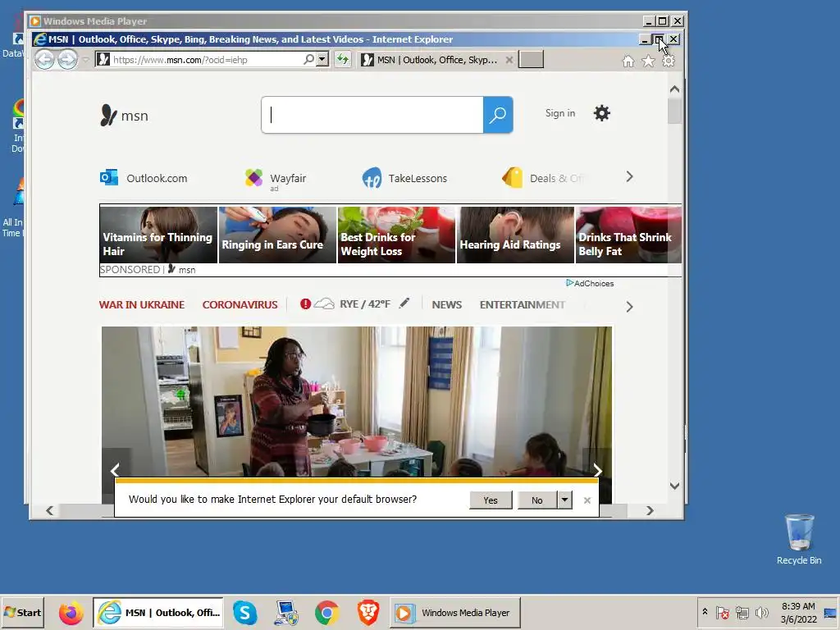Open address bar autocomplete dropdown arrow
This screenshot has height=630, width=840.
(322, 59)
